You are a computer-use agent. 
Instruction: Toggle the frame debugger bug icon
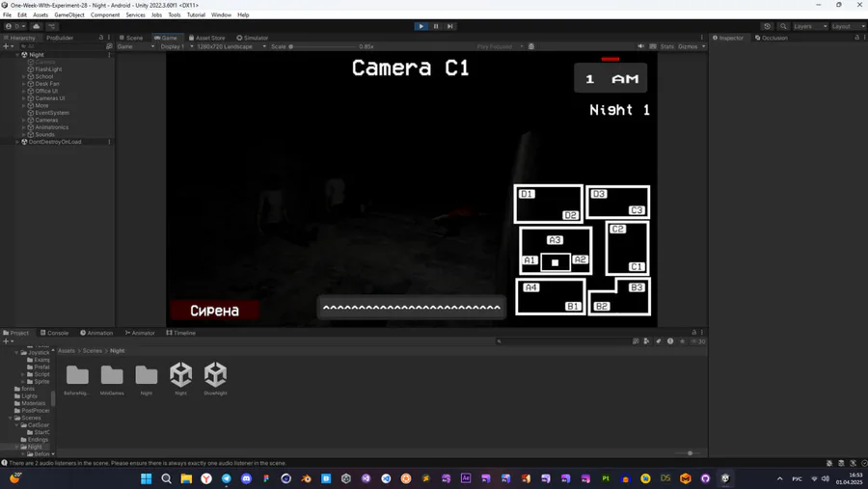coord(531,46)
